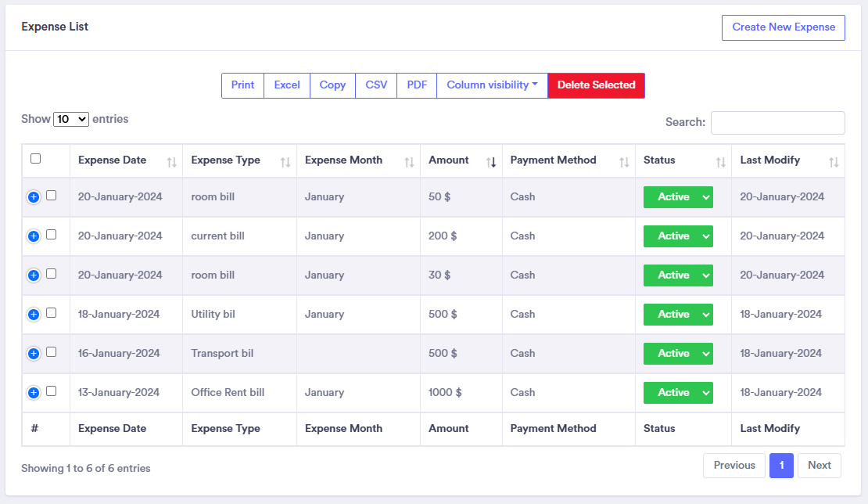Image resolution: width=868 pixels, height=504 pixels.
Task: Expand row details for the 30 $ room bill
Action: [34, 275]
